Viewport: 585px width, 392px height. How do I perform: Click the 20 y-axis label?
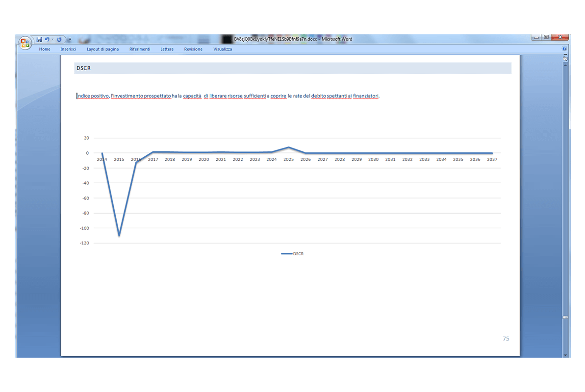click(x=87, y=138)
